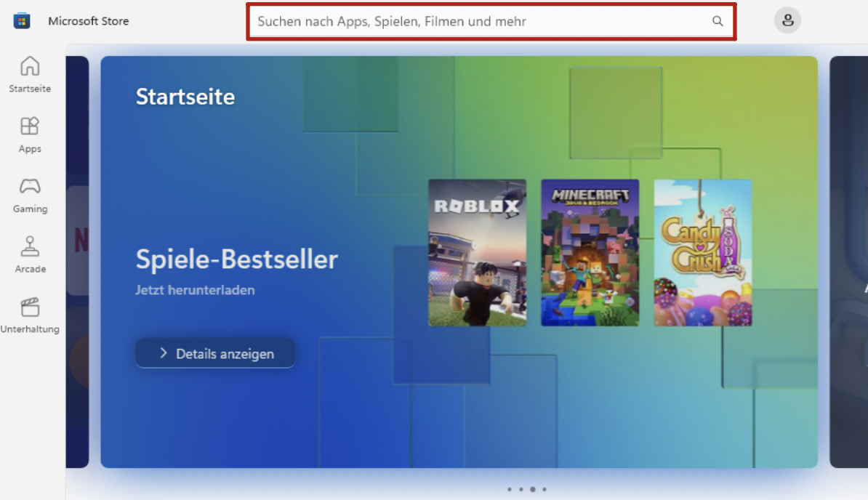Click the search magnifier icon
This screenshot has height=500, width=868.
click(718, 21)
